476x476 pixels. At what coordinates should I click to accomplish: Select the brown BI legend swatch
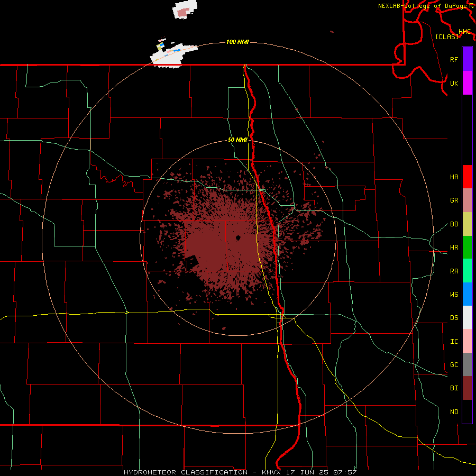pyautogui.click(x=467, y=388)
